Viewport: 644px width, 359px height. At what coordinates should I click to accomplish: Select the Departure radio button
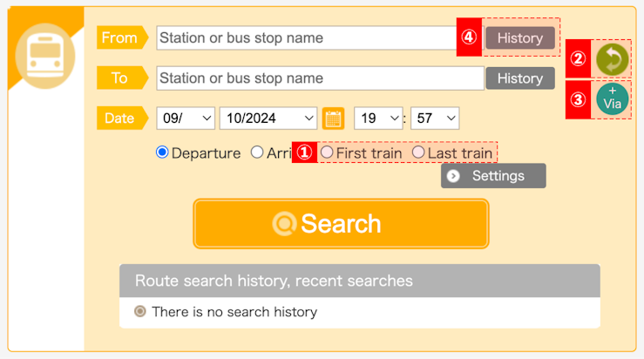[x=162, y=152]
